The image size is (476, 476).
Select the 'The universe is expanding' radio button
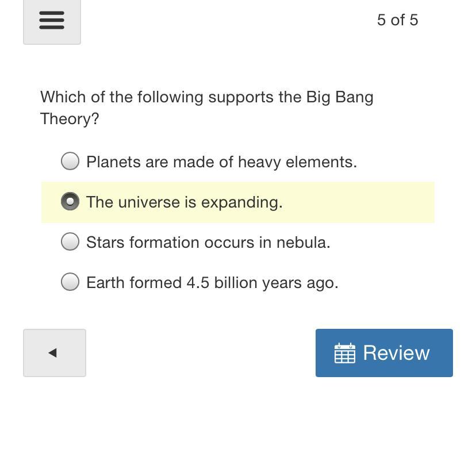coord(70,202)
